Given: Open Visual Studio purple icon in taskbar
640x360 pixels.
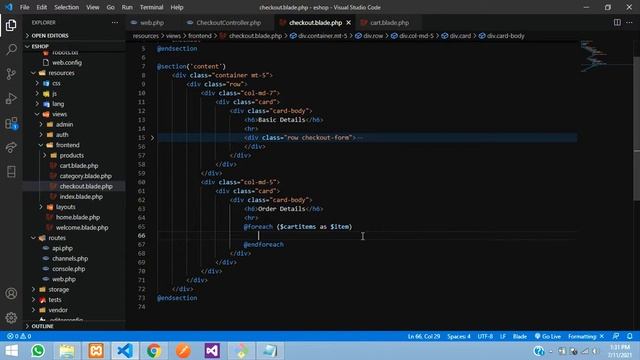Looking at the screenshot, I should pos(212,351).
